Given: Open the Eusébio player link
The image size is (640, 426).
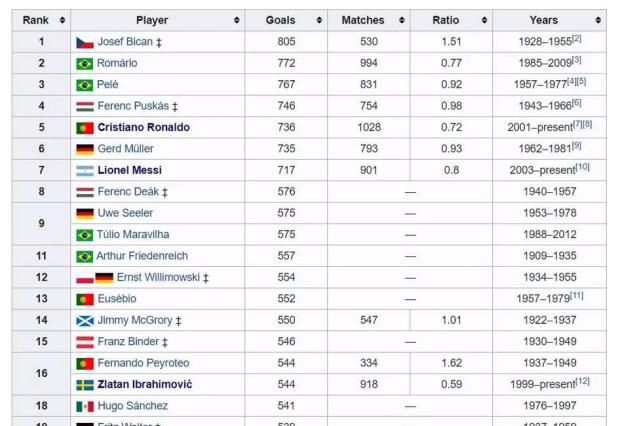Looking at the screenshot, I should pos(118,299).
